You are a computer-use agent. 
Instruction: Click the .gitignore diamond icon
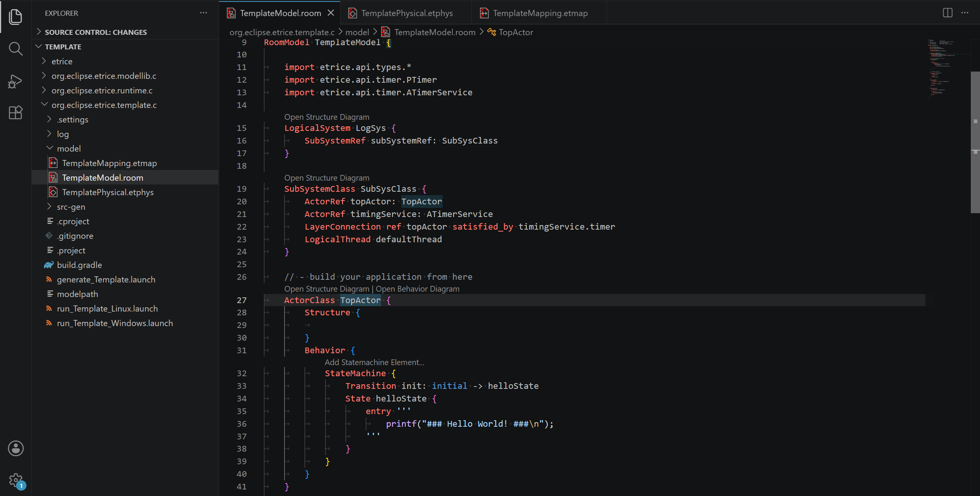coord(49,236)
